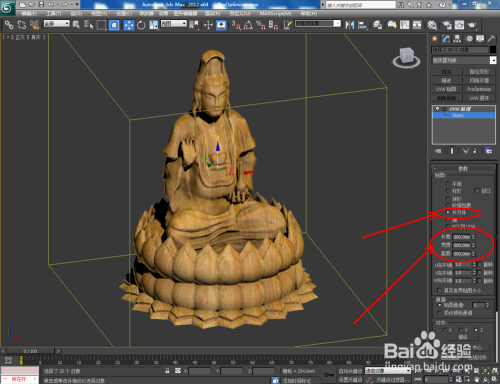Select the Cylindrical mapping radio button
Screen dimensions: 500x384
(448, 191)
